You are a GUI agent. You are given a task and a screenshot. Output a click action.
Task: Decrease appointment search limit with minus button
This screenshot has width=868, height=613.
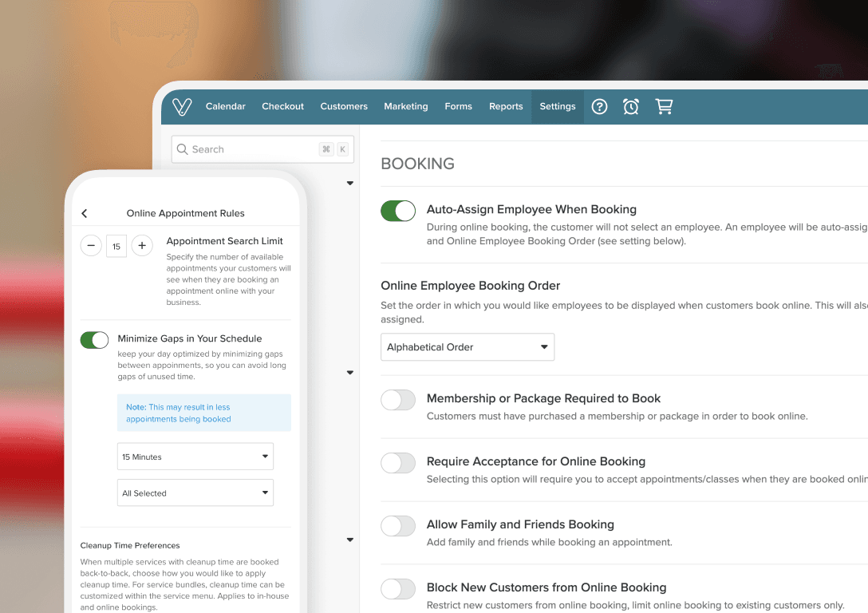tap(91, 246)
